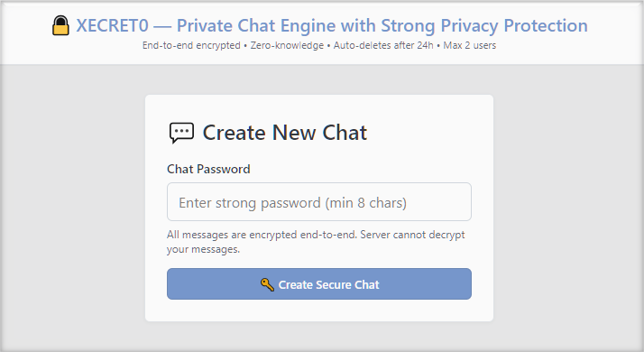Click the 'All messages are encrypted' helper text
This screenshot has height=352, width=644.
click(232, 235)
